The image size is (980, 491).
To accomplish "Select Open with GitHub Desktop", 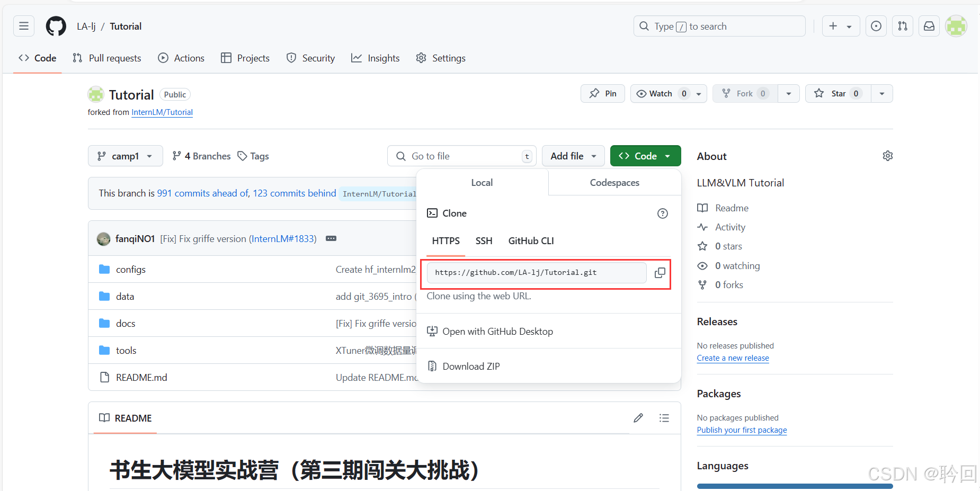I will [x=498, y=331].
